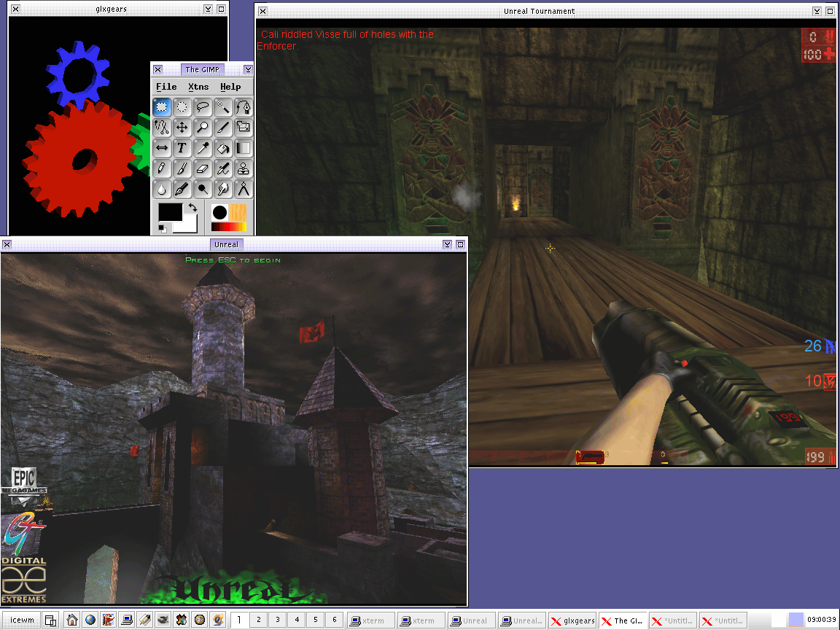Activate the Dodge and Burn tool
Viewport: 840px width, 630px height.
coord(203,189)
